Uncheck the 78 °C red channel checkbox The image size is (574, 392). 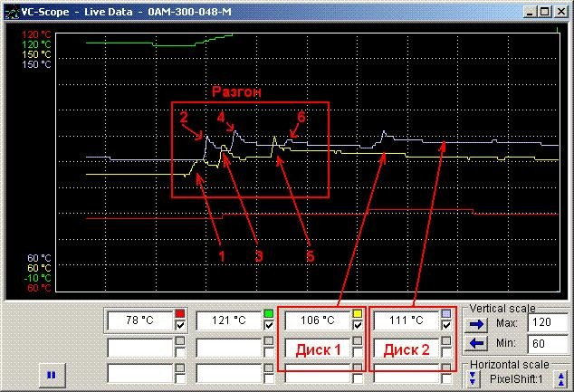tap(180, 325)
